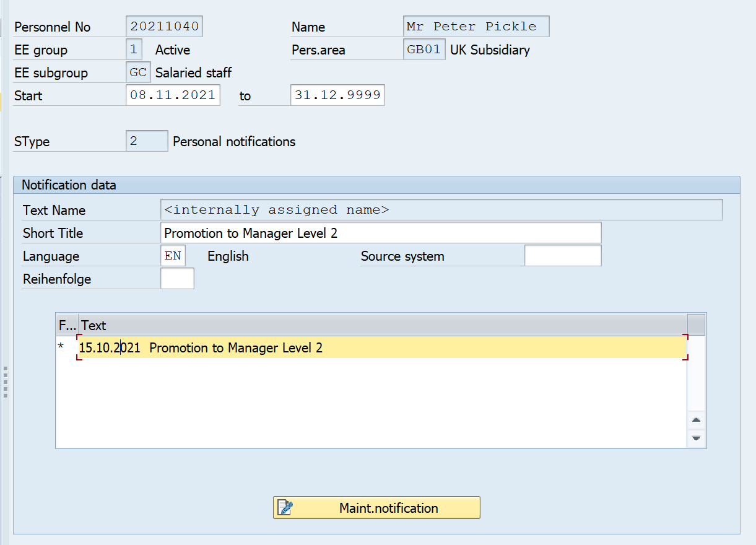Image resolution: width=756 pixels, height=545 pixels.
Task: Click the Language field EN
Action: coord(173,256)
